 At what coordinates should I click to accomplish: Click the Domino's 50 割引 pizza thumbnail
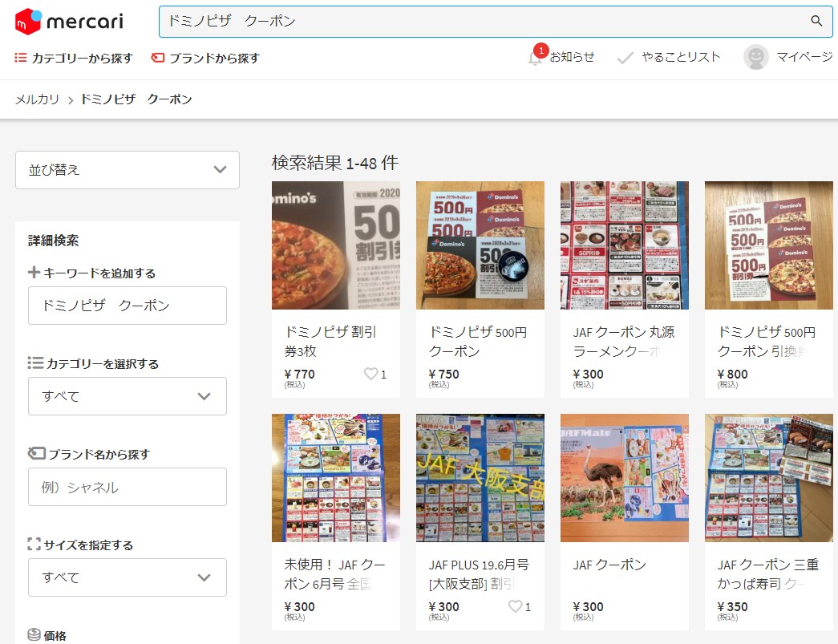336,245
